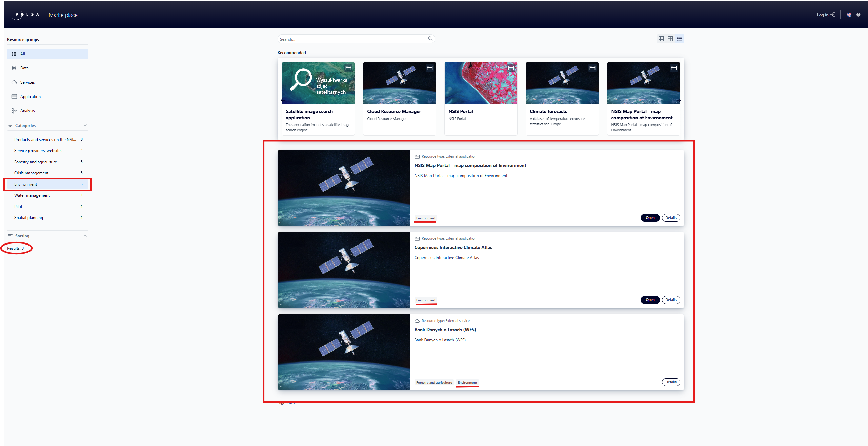Screen dimensions: 868x446
Task: Click application icon on Satellite image search card
Action: (348, 68)
